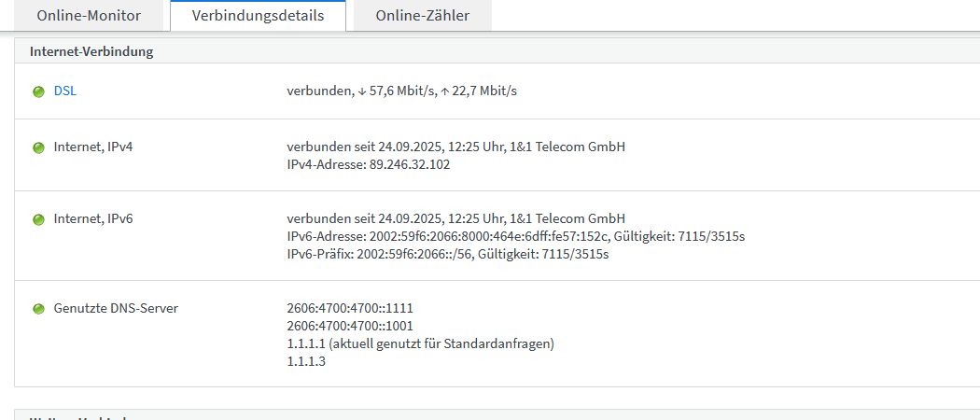This screenshot has width=980, height=420.
Task: Click the upstream arrow next to 22,7 Mbit/s
Action: [445, 91]
